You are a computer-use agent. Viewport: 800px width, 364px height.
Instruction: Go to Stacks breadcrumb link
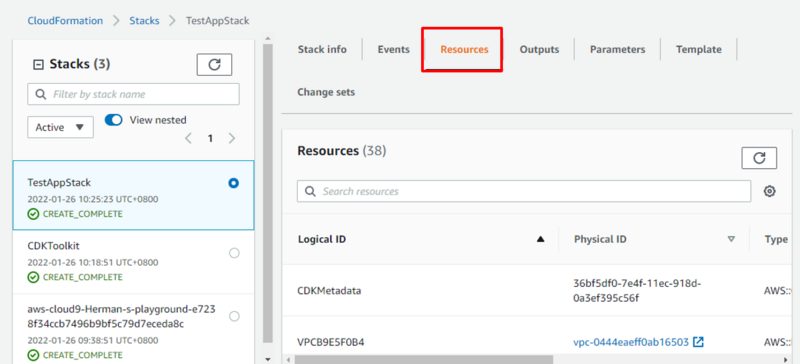tap(144, 21)
